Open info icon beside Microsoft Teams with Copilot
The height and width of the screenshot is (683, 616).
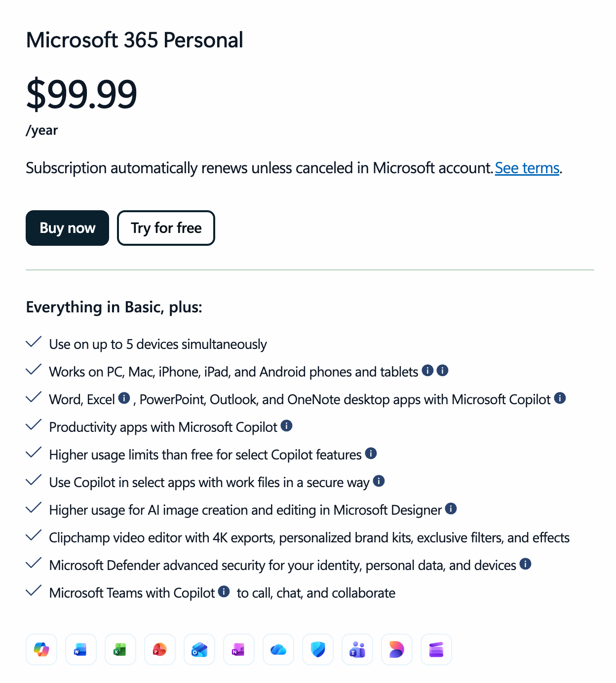224,591
